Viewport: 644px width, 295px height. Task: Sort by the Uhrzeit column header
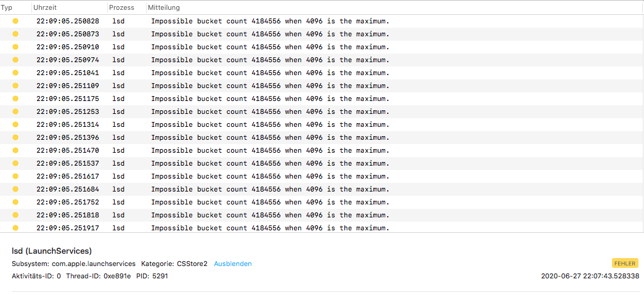click(x=45, y=8)
